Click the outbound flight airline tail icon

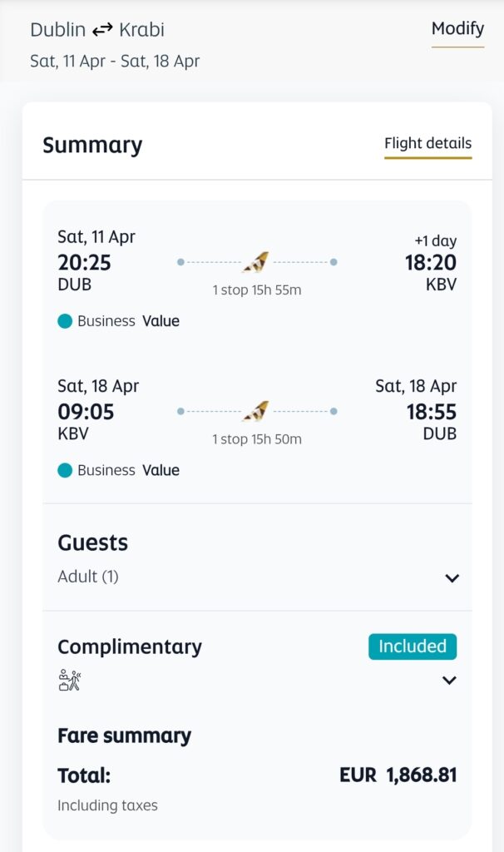pyautogui.click(x=256, y=262)
